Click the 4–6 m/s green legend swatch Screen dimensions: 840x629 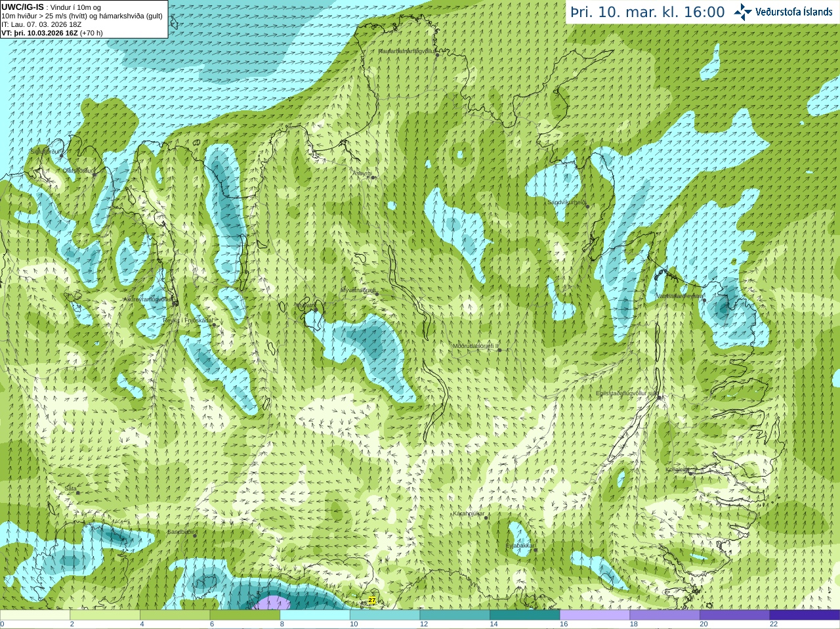point(175,615)
